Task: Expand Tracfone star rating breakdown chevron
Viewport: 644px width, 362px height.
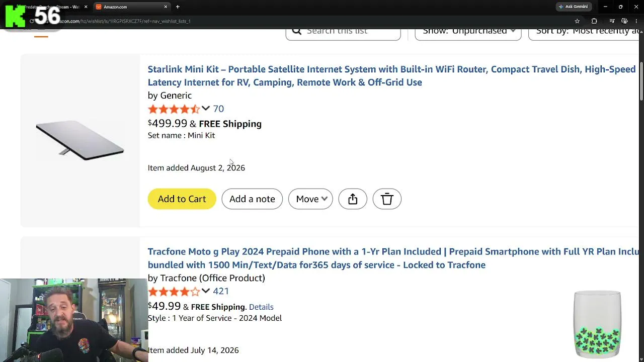Action: pos(206,291)
